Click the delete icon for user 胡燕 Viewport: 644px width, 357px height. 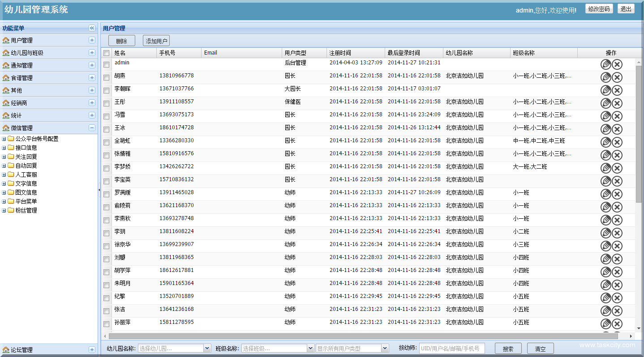point(617,77)
